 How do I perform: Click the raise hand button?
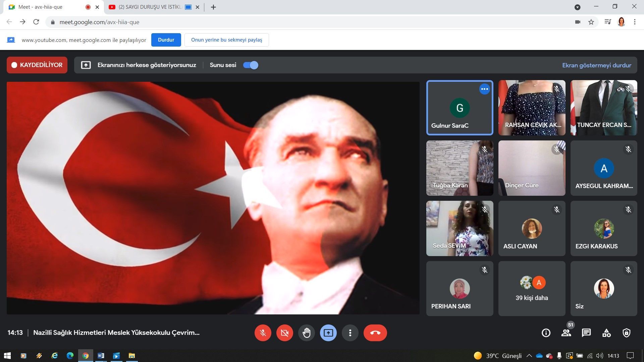point(306,333)
